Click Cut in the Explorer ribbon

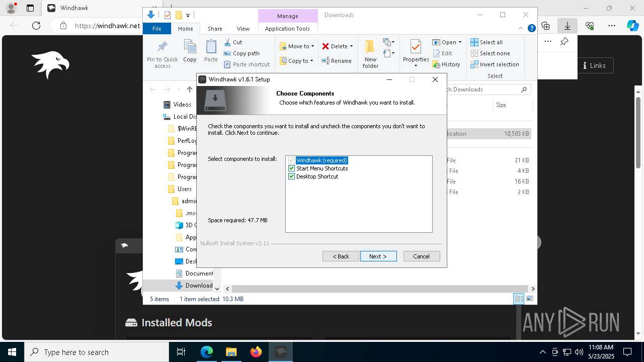click(x=233, y=42)
